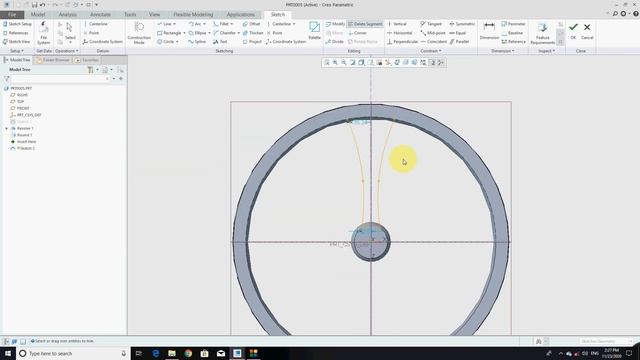Viewport: 640px width, 360px height.
Task: Click the References button
Action: click(16, 33)
